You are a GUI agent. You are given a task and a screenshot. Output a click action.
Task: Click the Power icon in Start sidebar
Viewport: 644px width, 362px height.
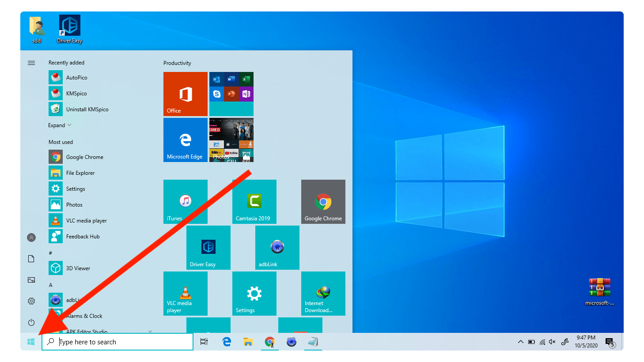31,322
